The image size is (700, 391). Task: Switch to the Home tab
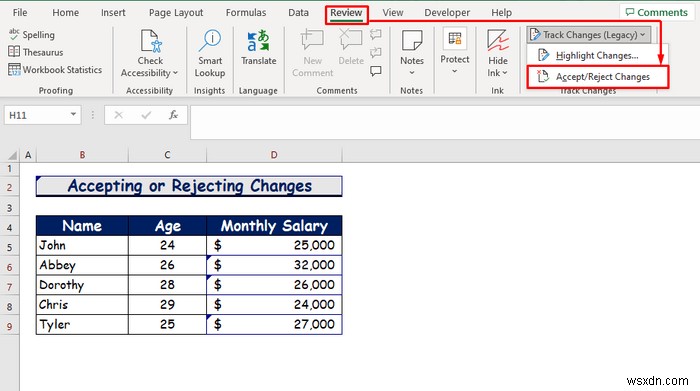coord(66,12)
